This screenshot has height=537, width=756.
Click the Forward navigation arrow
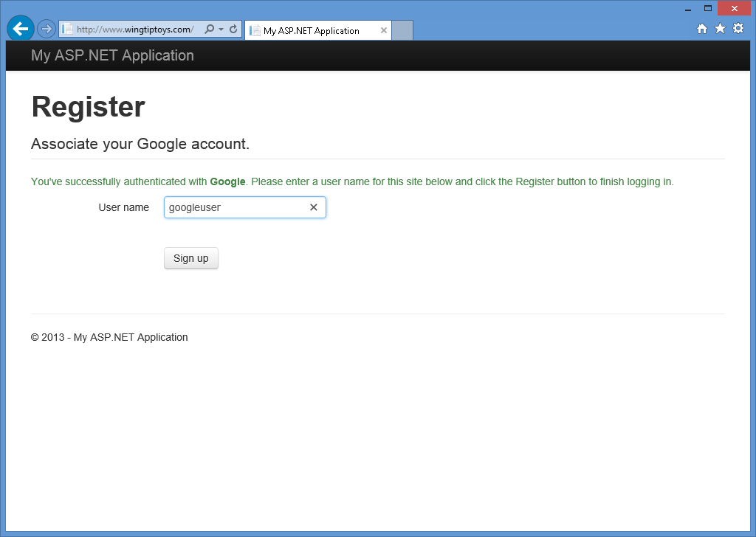click(46, 28)
